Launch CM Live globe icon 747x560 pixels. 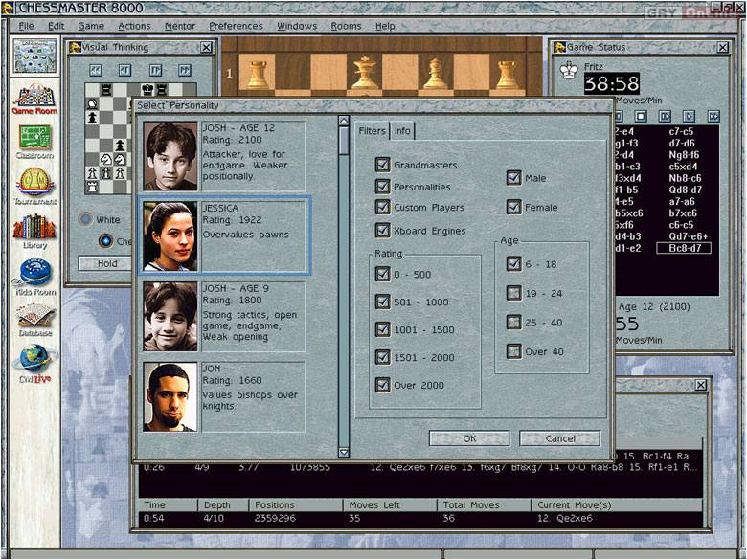(x=34, y=364)
